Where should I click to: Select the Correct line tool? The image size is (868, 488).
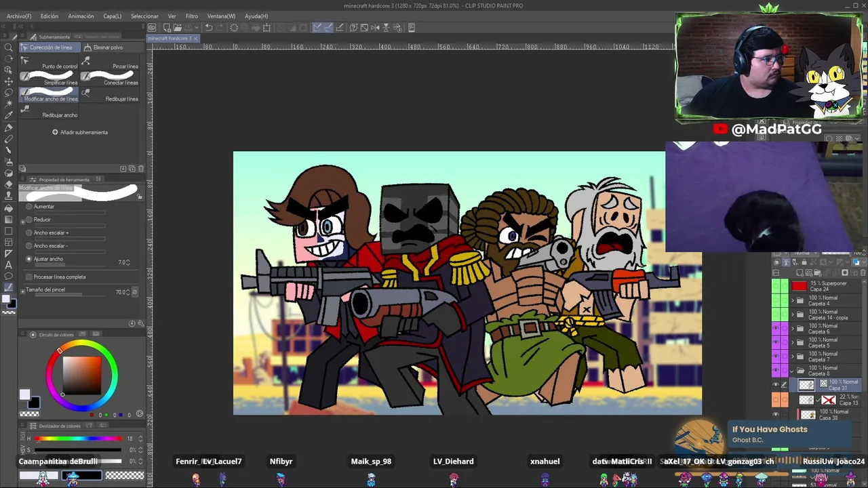9,287
